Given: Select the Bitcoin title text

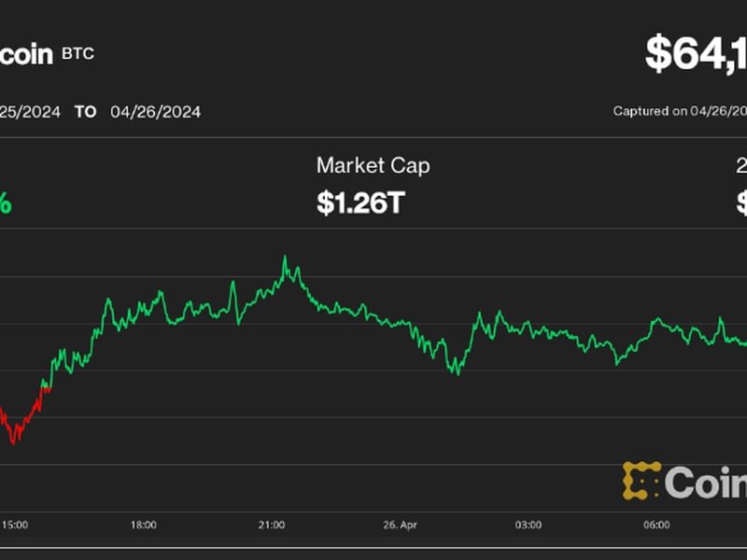Looking at the screenshot, I should coord(26,53).
